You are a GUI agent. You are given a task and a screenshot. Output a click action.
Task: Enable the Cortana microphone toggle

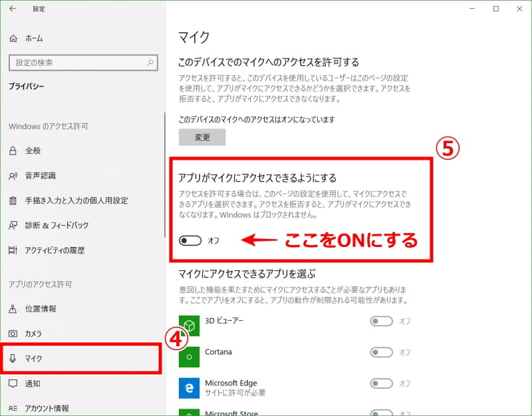coord(381,352)
